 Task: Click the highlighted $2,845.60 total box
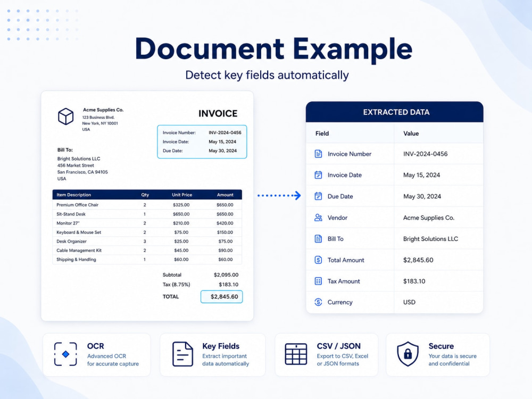(221, 296)
